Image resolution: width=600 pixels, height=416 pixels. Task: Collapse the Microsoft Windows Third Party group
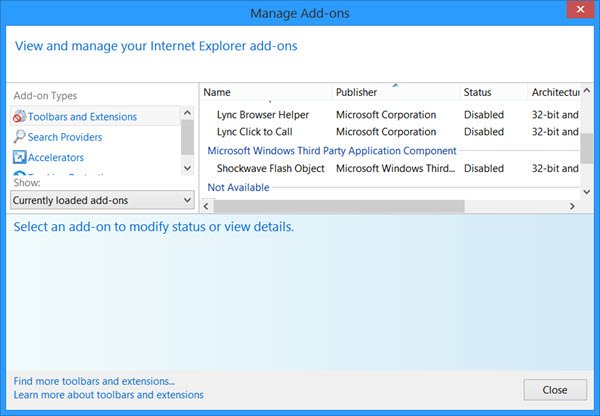(331, 150)
